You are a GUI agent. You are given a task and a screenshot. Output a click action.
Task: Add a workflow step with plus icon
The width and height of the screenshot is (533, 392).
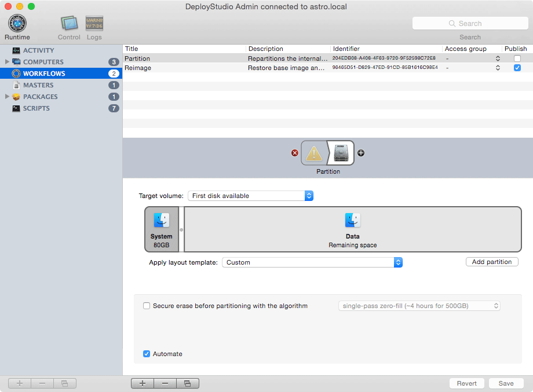pos(361,153)
